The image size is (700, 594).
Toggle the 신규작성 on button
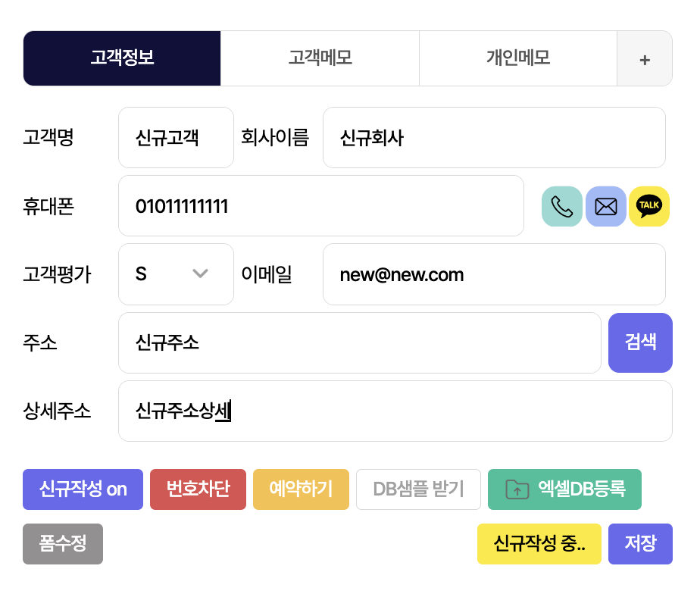[83, 489]
